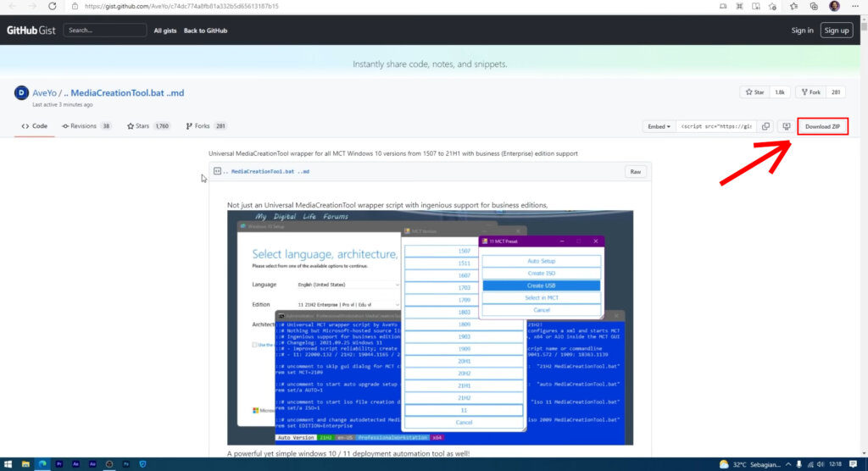Launch Adobe Photoshop from the taskbar
The image size is (868, 471).
126,464
